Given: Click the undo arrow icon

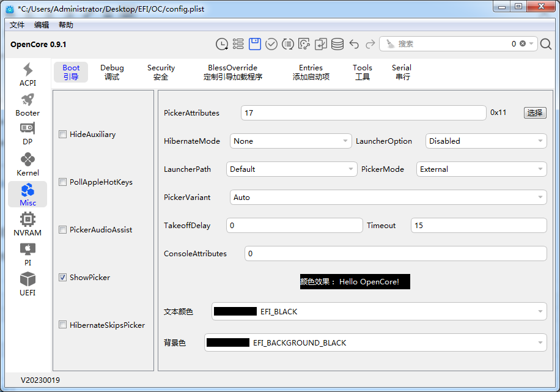Looking at the screenshot, I should coord(354,44).
